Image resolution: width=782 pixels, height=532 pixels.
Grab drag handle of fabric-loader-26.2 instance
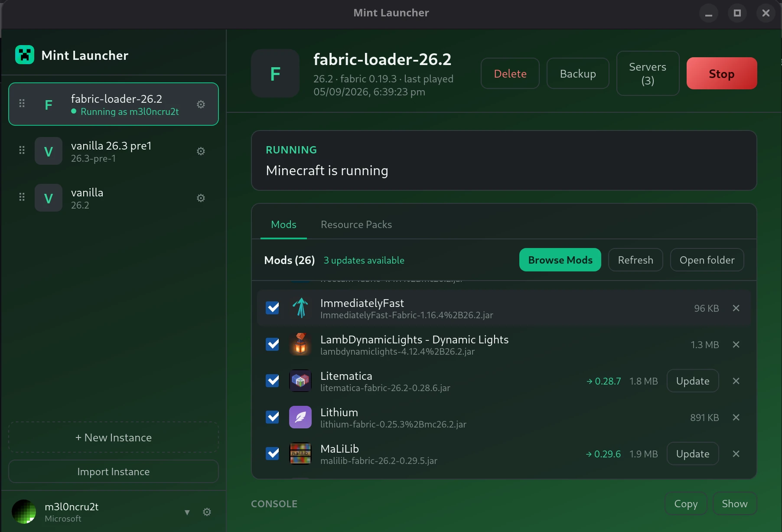[22, 104]
